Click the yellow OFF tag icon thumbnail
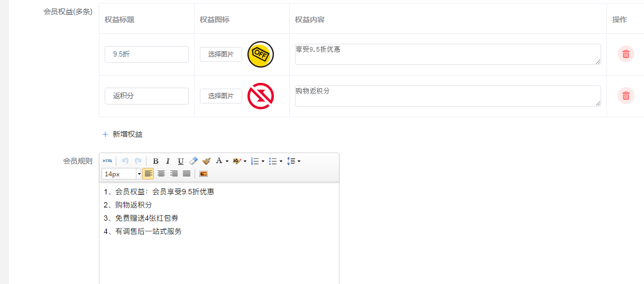 click(261, 54)
